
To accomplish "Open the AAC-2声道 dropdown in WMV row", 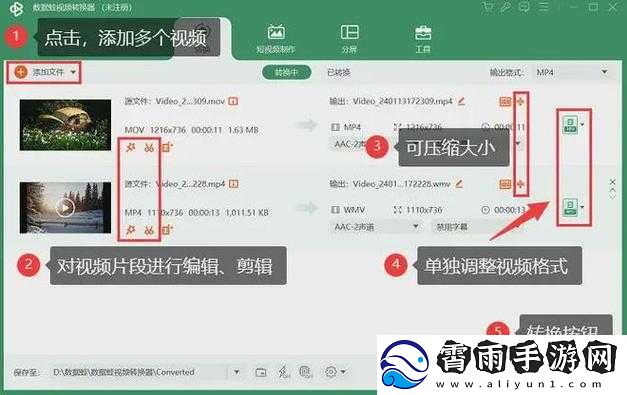I will pos(376,227).
